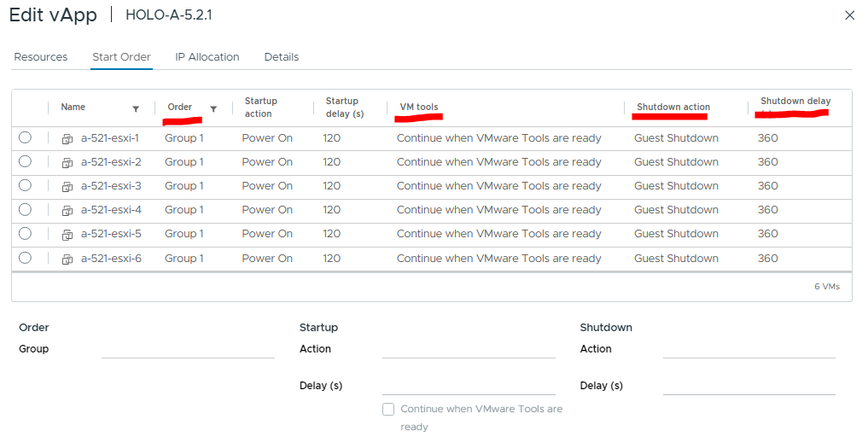This screenshot has height=437, width=868.
Task: Sort by the Shutdown action column header
Action: (x=673, y=108)
